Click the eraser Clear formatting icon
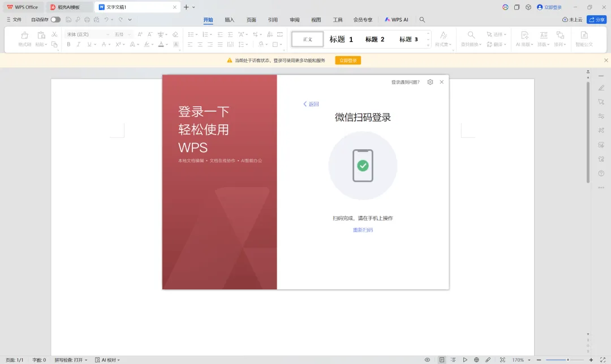This screenshot has width=611, height=364. [175, 34]
